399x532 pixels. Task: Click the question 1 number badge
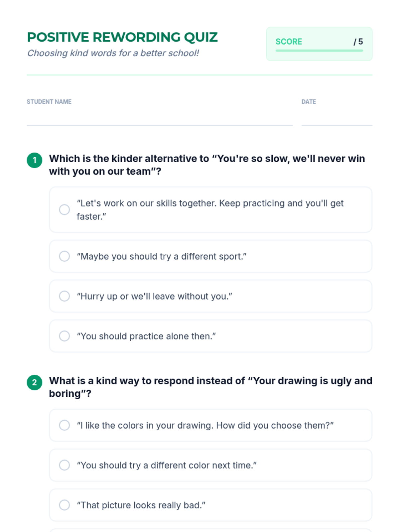tap(35, 160)
